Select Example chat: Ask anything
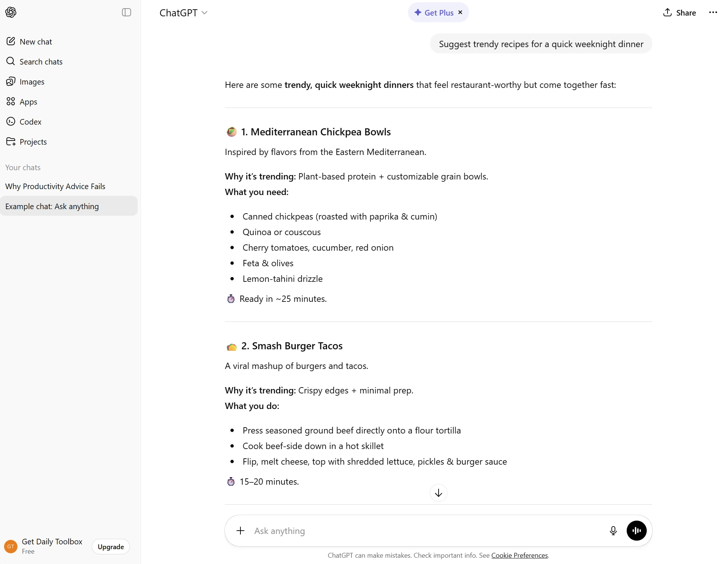Screen dimensions: 728x564 point(52,206)
